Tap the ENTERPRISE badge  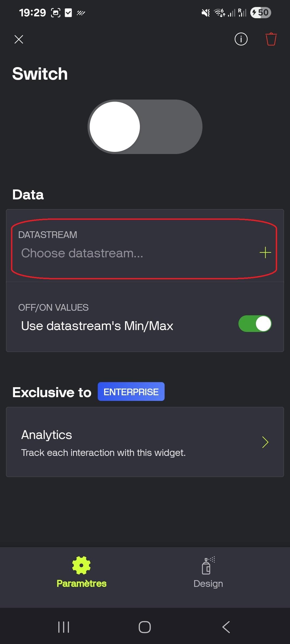pos(131,392)
